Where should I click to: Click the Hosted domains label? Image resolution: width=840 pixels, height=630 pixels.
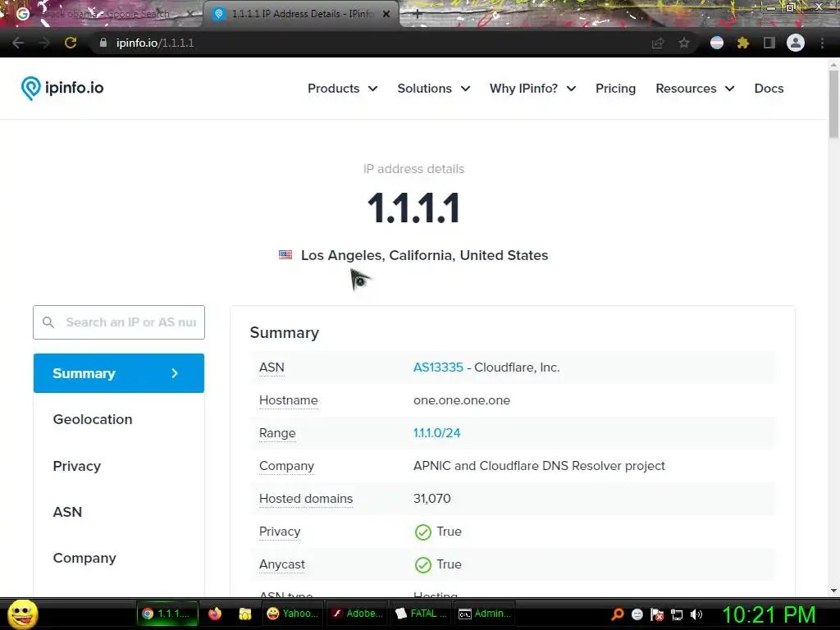click(x=306, y=499)
